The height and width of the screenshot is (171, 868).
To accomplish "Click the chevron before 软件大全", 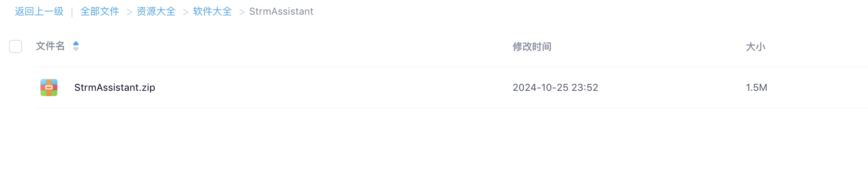I will (x=186, y=12).
